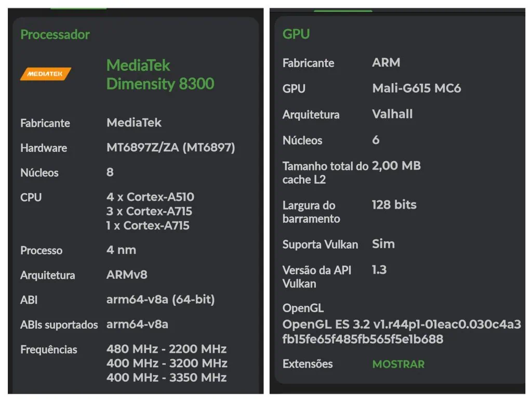
Task: Click the Frequências label
Action: pyautogui.click(x=49, y=350)
